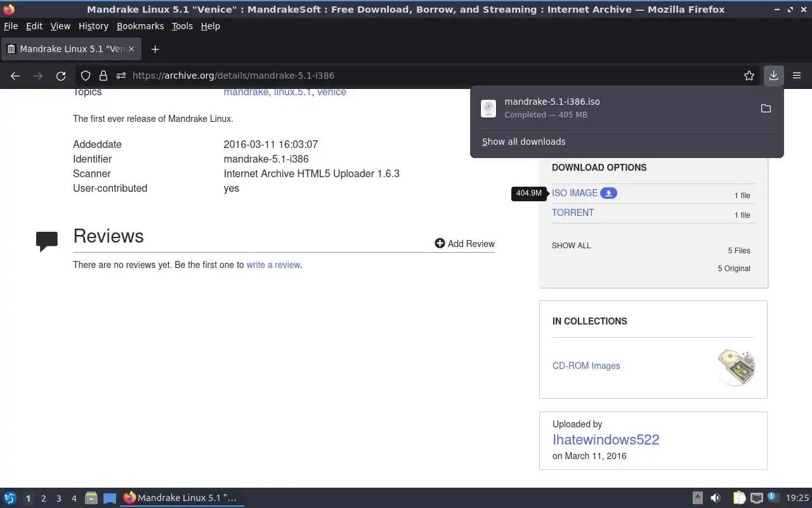
Task: Click the mandrake topic link
Action: point(246,92)
